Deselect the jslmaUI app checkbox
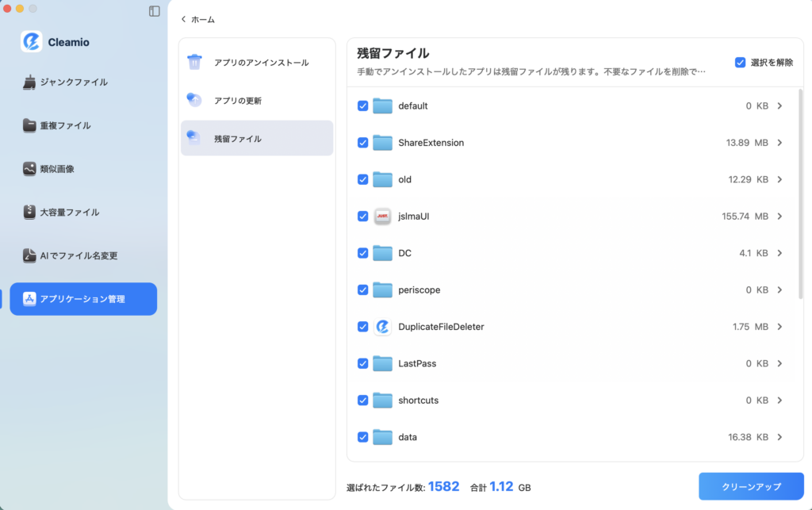 tap(363, 216)
